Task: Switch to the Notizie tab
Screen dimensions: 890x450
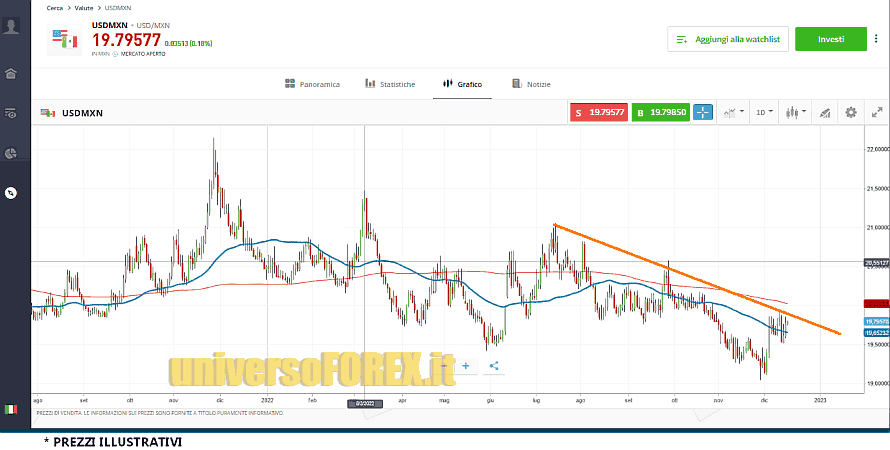Action: click(x=531, y=84)
